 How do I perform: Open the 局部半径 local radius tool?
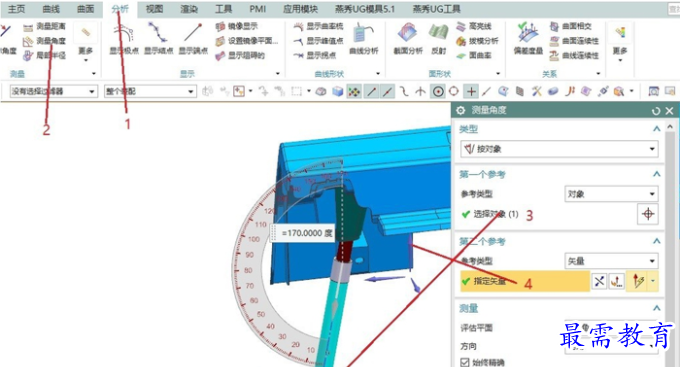tap(45, 56)
